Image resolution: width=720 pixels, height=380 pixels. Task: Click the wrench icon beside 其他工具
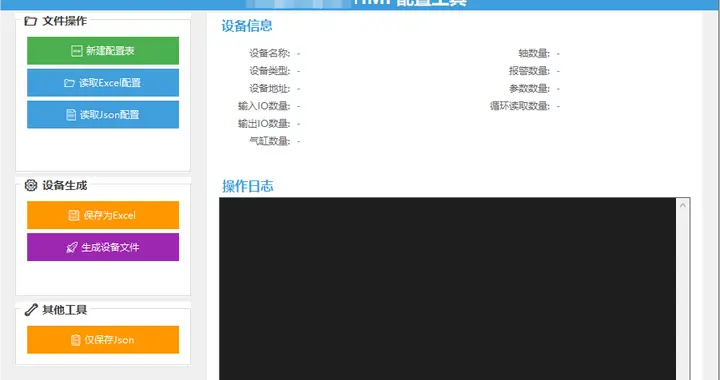point(31,310)
